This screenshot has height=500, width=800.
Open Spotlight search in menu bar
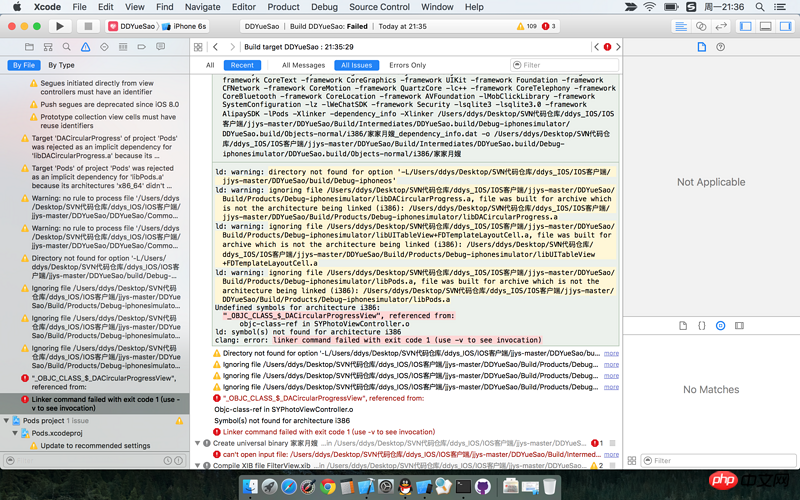click(x=760, y=7)
